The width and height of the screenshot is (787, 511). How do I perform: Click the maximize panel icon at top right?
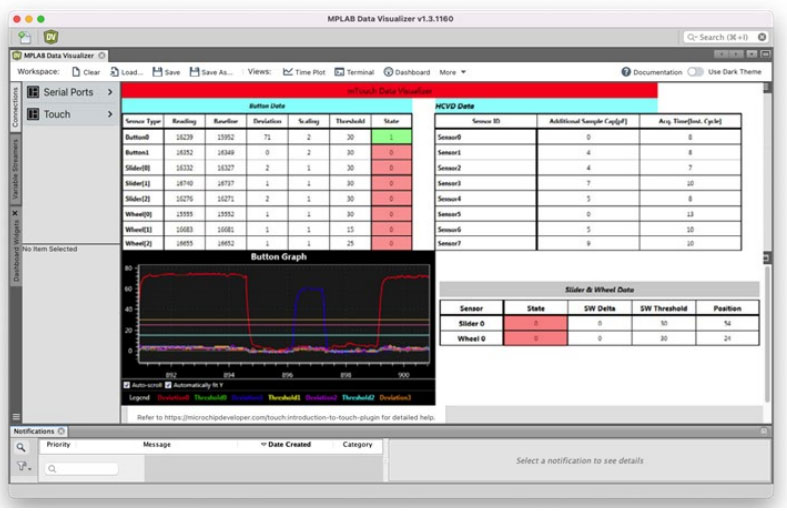(x=765, y=54)
